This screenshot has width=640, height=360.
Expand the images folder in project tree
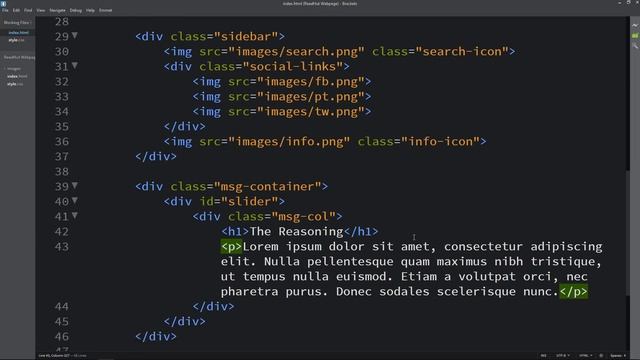(13, 69)
